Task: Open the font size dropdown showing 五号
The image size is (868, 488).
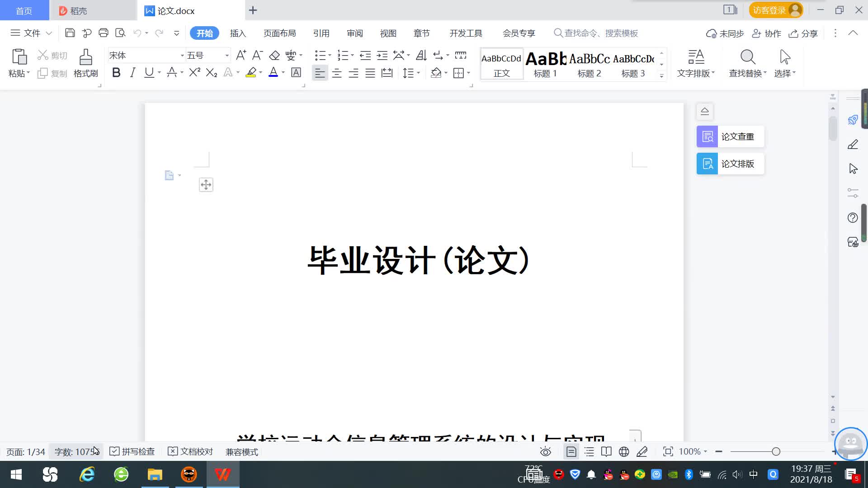Action: pyautogui.click(x=227, y=56)
